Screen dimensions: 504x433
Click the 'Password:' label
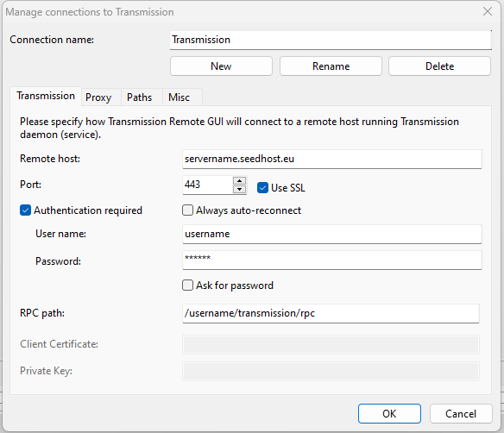58,261
